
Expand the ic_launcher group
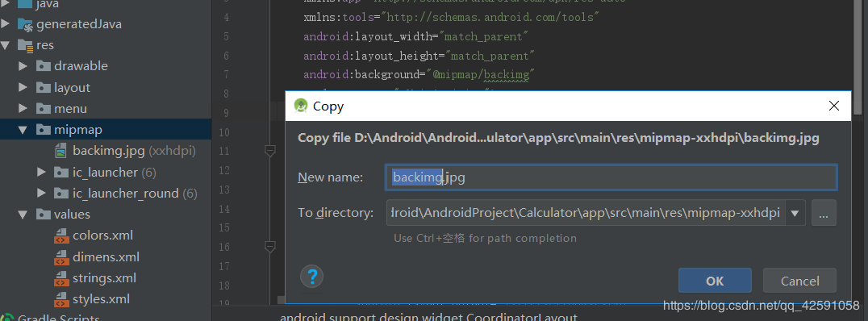click(x=41, y=172)
